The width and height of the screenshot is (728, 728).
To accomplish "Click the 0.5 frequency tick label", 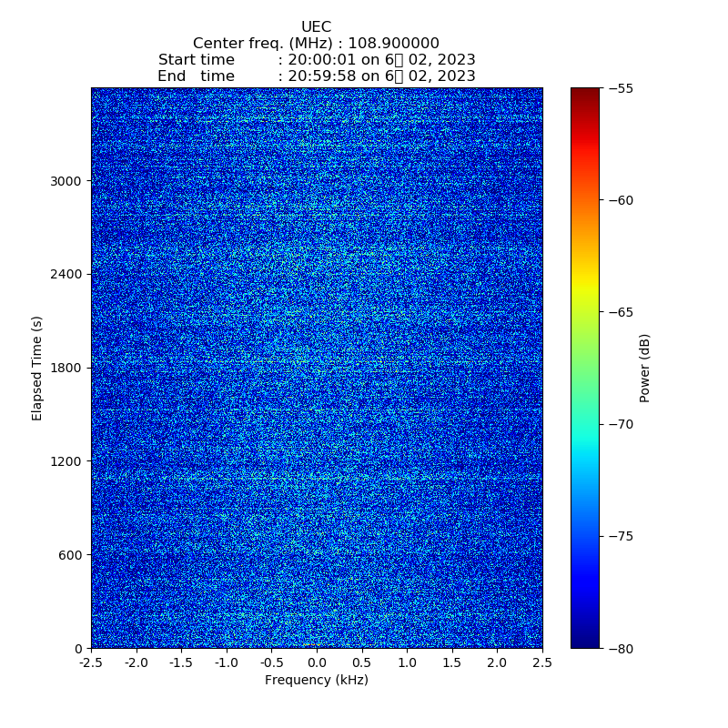I will tap(361, 662).
